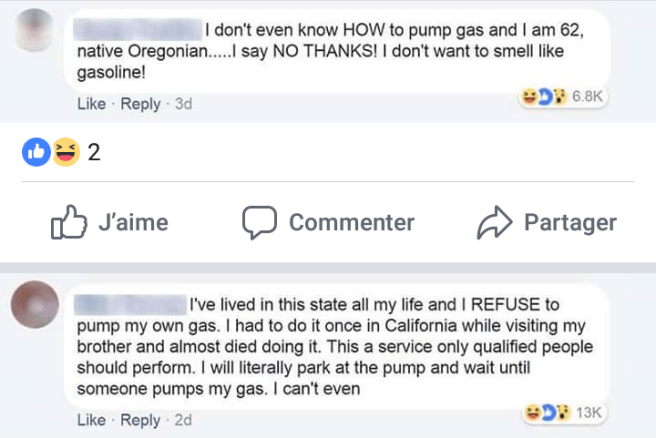The image size is (656, 438).
Task: Like the "NO THANKS" gasoline comment
Action: (90, 104)
